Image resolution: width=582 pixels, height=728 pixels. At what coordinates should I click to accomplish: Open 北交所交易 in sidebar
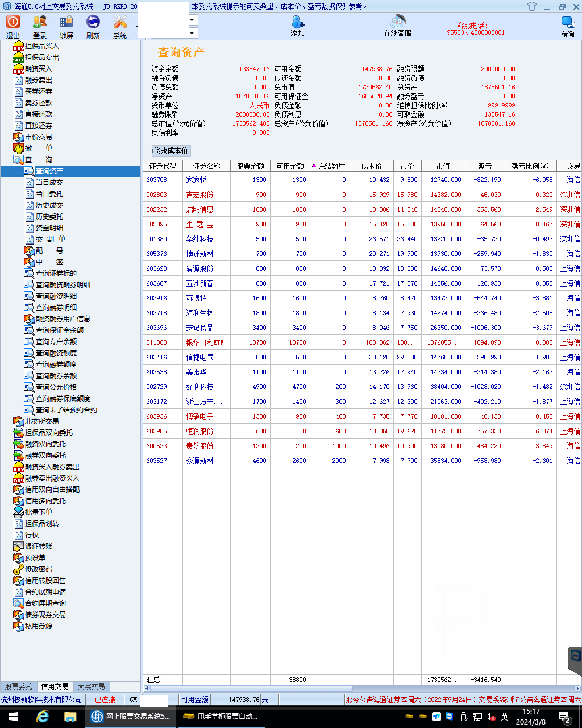click(41, 421)
